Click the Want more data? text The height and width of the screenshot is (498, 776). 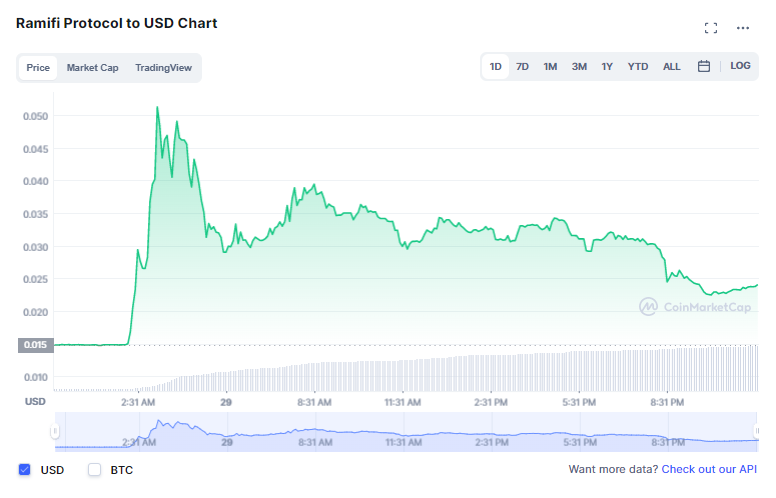click(613, 469)
